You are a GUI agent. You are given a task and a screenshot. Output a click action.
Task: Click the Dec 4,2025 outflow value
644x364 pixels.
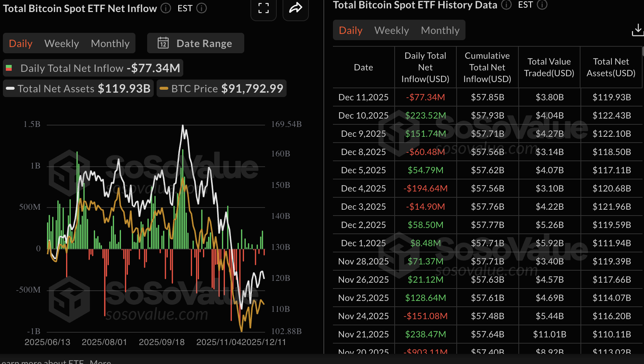[x=425, y=188]
